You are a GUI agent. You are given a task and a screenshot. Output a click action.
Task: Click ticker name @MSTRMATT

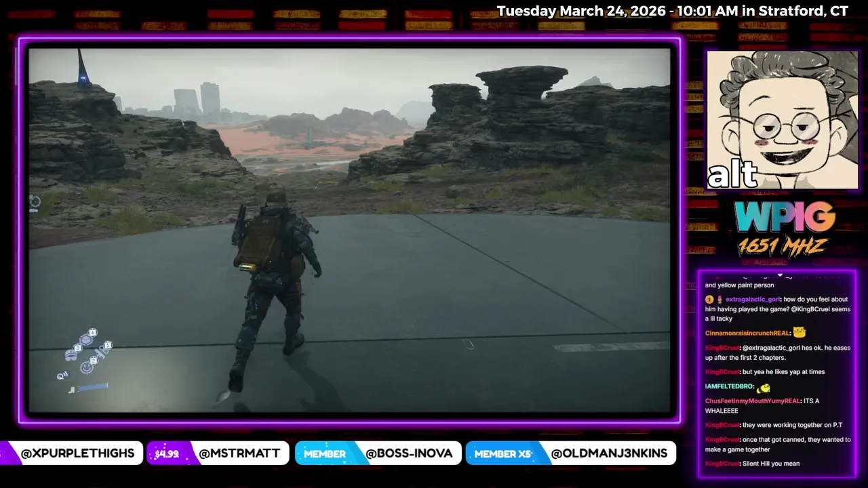[239, 453]
